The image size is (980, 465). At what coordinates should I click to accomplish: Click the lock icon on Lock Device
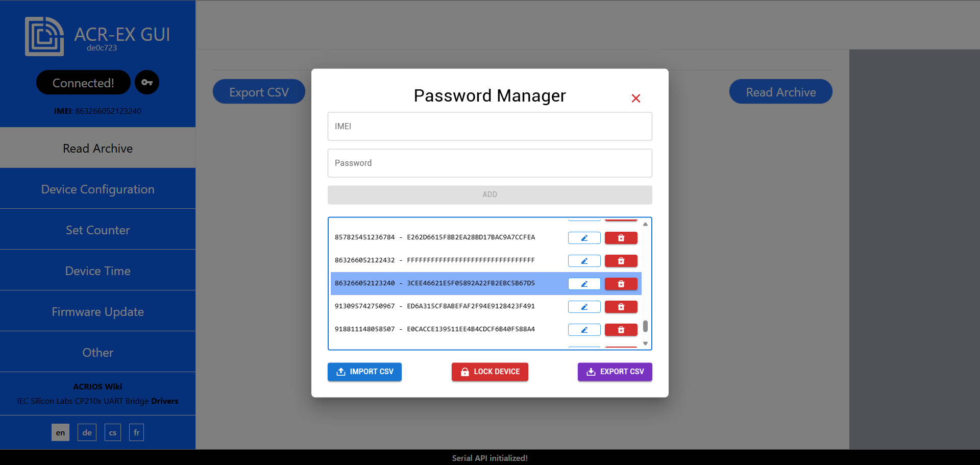(464, 372)
